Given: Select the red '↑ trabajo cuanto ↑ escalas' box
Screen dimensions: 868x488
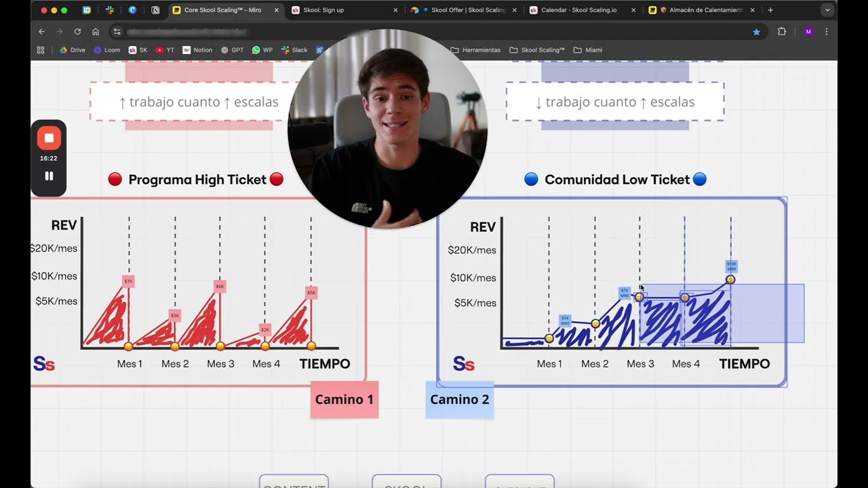Looking at the screenshot, I should pyautogui.click(x=199, y=102).
